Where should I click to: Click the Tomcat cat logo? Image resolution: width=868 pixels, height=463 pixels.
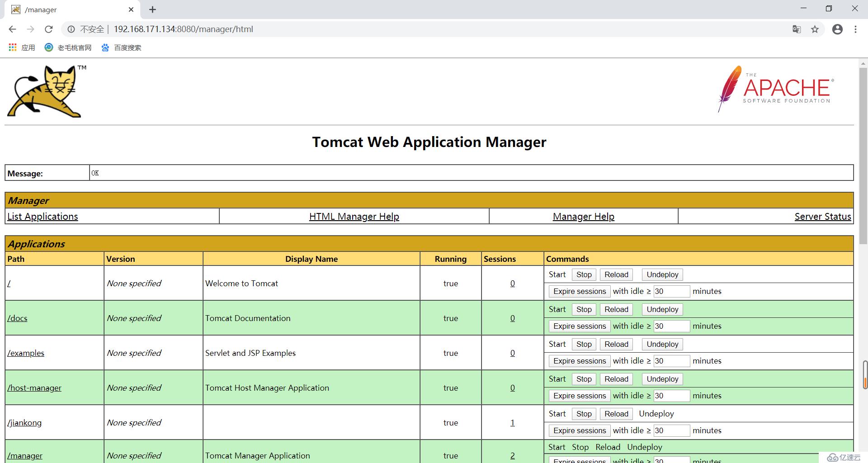pos(47,91)
